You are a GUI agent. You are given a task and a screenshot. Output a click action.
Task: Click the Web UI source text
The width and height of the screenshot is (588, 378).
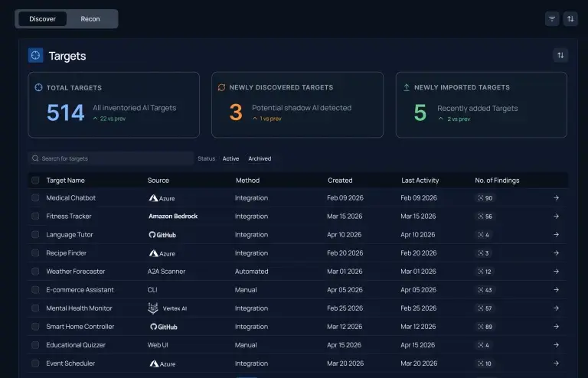(158, 344)
